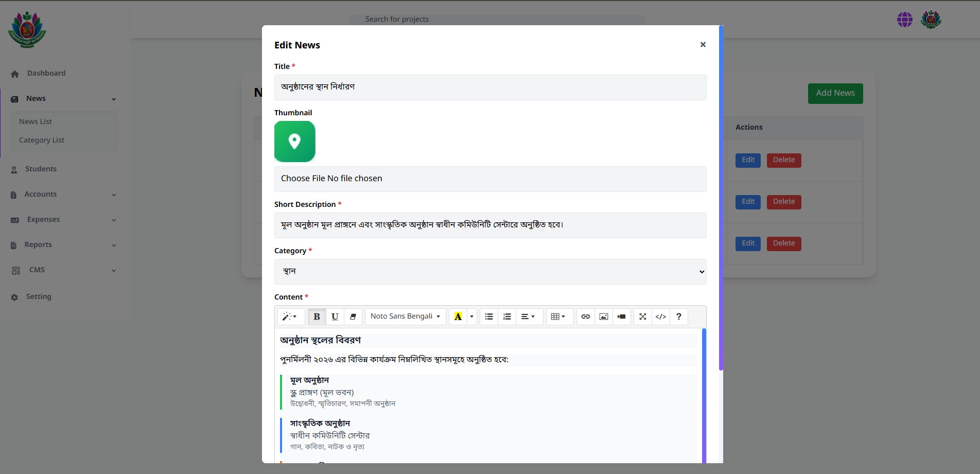This screenshot has height=474, width=980.
Task: Switch to code view in the editor
Action: coord(661,317)
